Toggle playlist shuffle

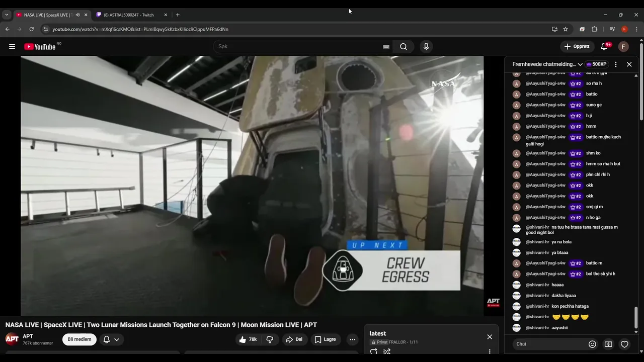click(387, 352)
